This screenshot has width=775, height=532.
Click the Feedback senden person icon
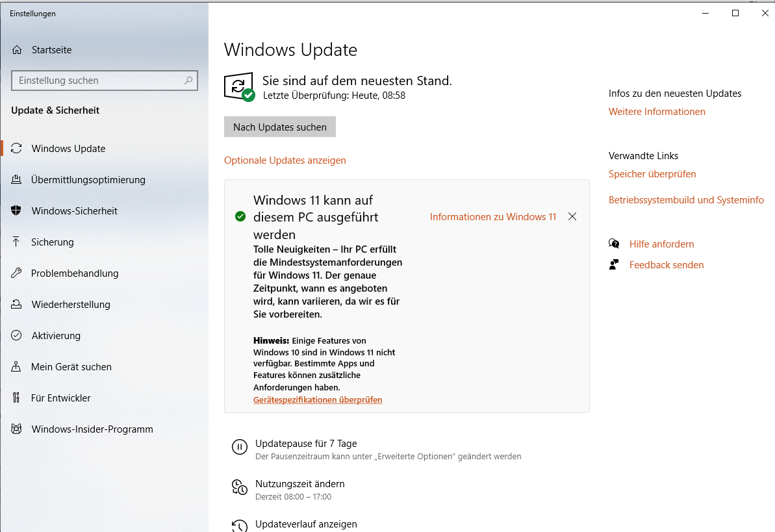(614, 264)
